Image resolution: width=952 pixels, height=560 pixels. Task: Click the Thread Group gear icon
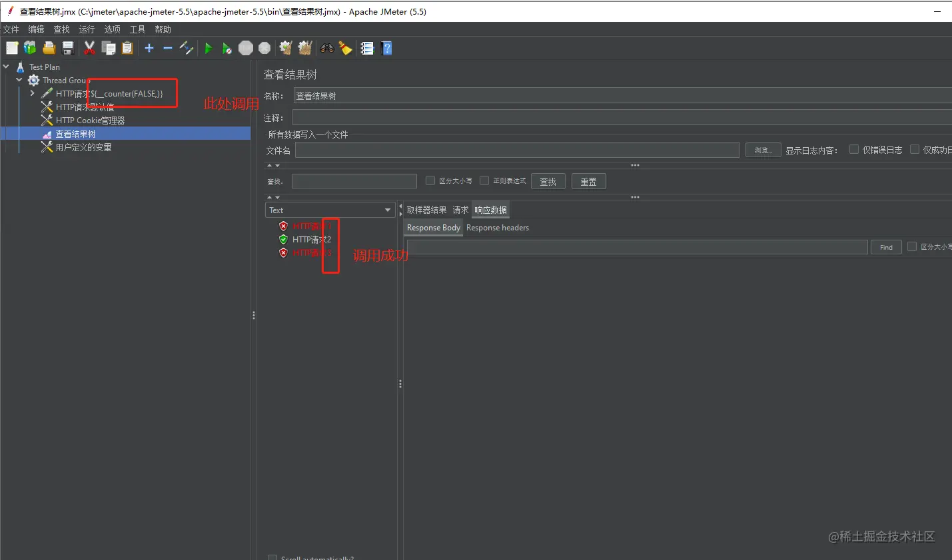(33, 81)
